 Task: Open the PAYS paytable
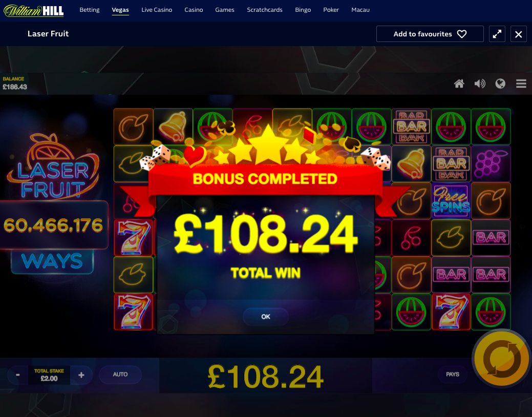click(453, 374)
